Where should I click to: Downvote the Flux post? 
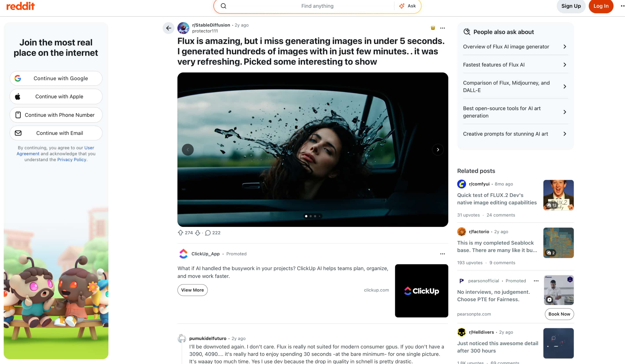tap(197, 233)
